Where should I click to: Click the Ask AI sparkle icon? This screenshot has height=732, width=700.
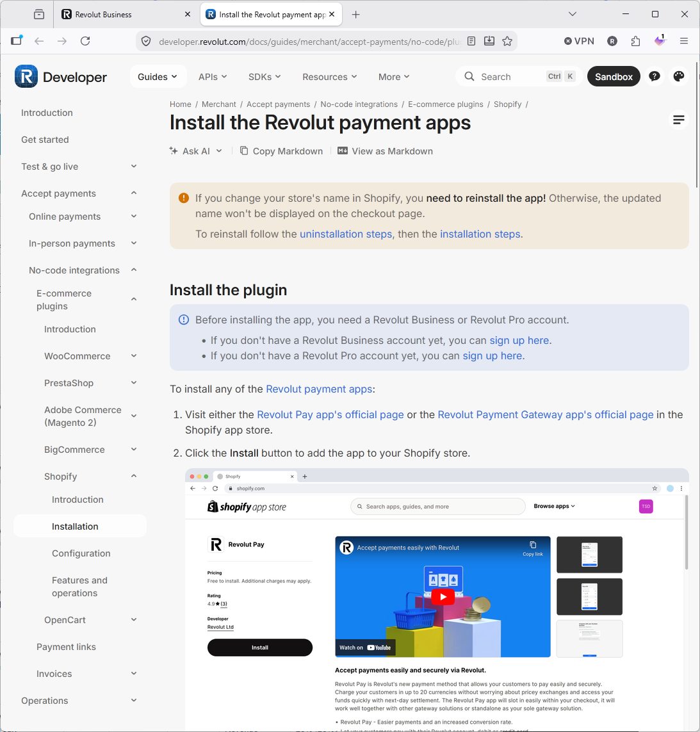point(174,150)
